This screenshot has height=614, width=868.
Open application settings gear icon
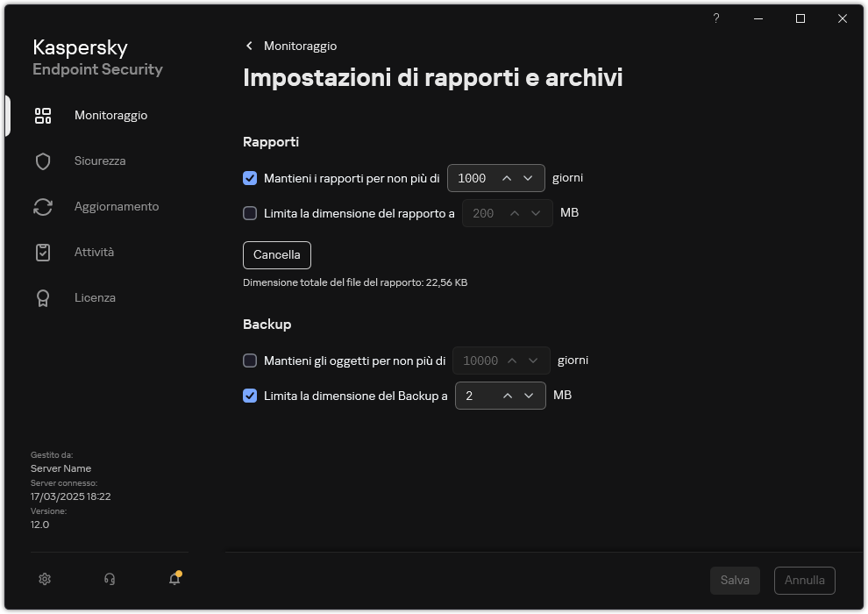(x=44, y=579)
